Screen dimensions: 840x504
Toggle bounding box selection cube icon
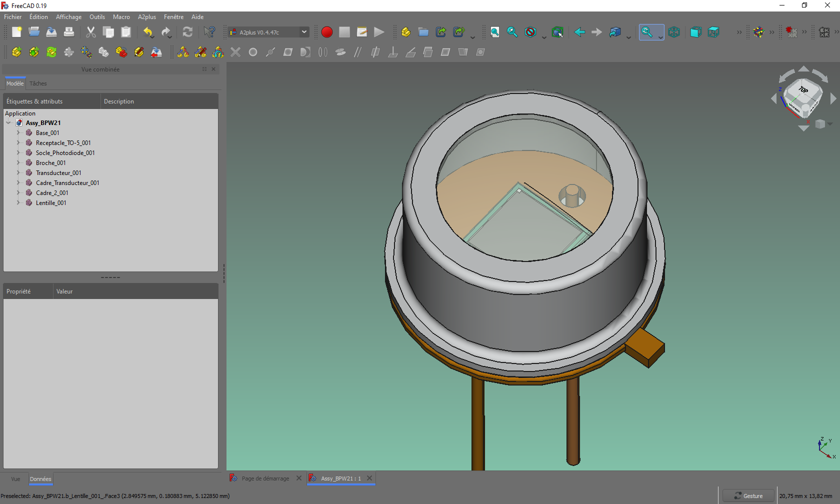click(x=557, y=32)
